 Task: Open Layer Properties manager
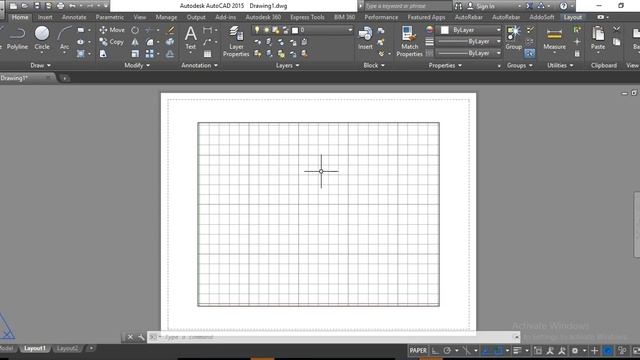click(x=236, y=41)
